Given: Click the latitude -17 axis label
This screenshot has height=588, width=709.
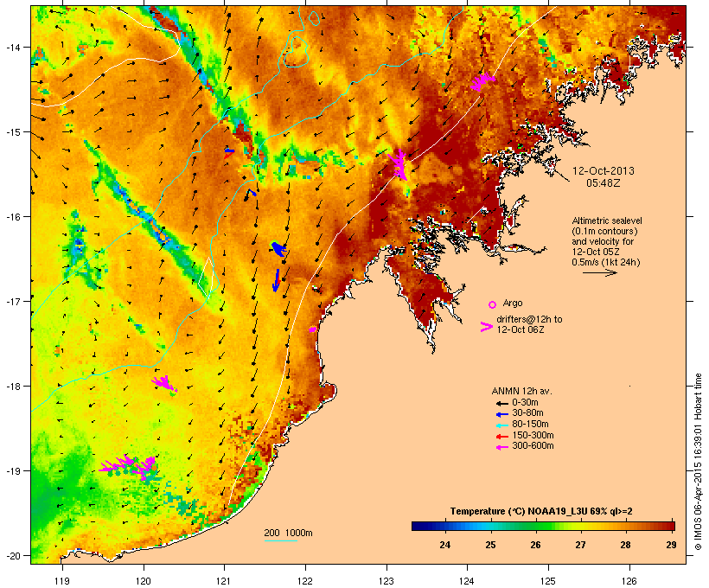Looking at the screenshot, I should (x=12, y=301).
